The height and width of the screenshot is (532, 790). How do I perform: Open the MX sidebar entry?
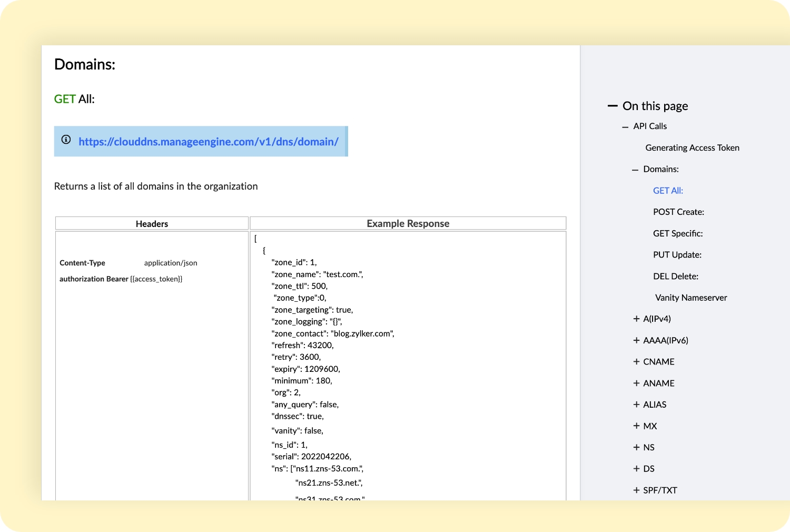click(650, 426)
